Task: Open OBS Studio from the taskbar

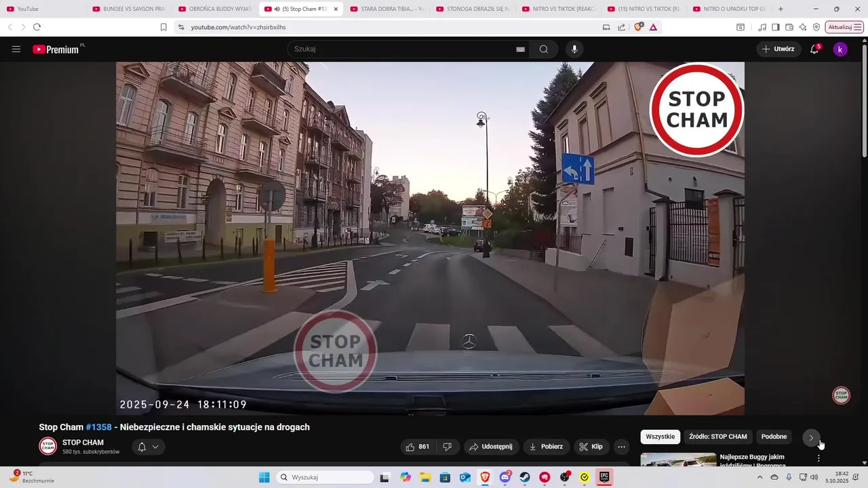Action: pyautogui.click(x=564, y=477)
